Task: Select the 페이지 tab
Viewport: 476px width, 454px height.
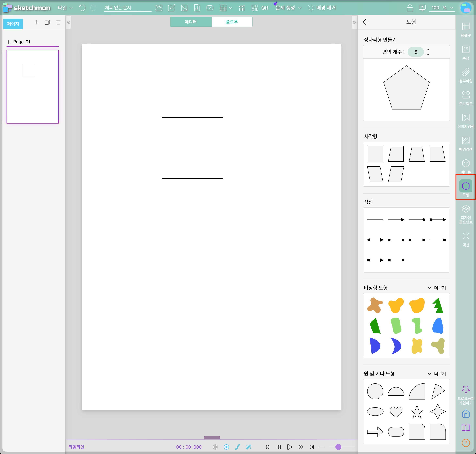Action: [13, 24]
